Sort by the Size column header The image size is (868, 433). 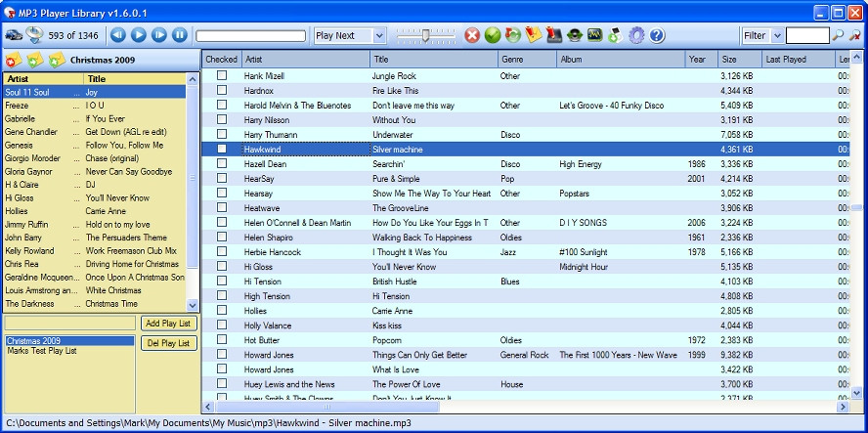(x=740, y=60)
